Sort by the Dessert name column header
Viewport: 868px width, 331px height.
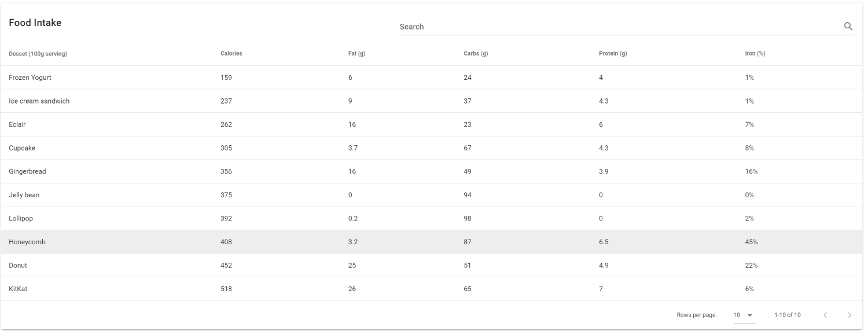pos(38,54)
